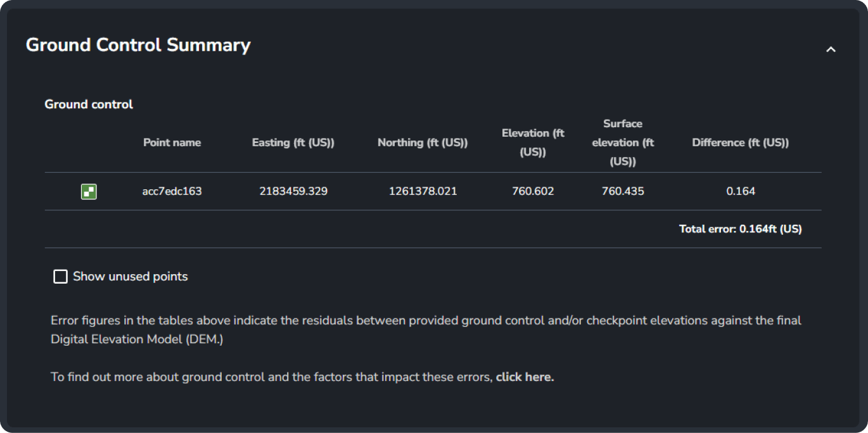
Task: Click the northing value 1261378.021
Action: [x=423, y=191]
